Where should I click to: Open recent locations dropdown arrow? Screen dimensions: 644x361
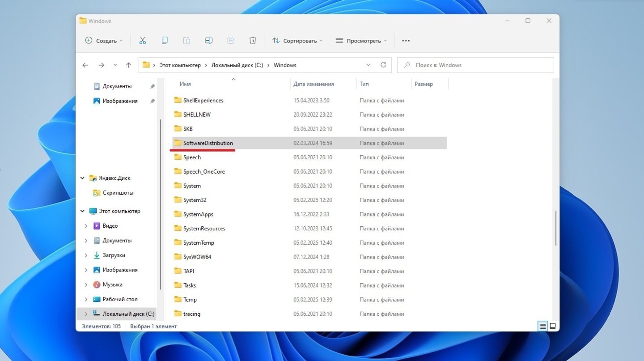(x=115, y=65)
